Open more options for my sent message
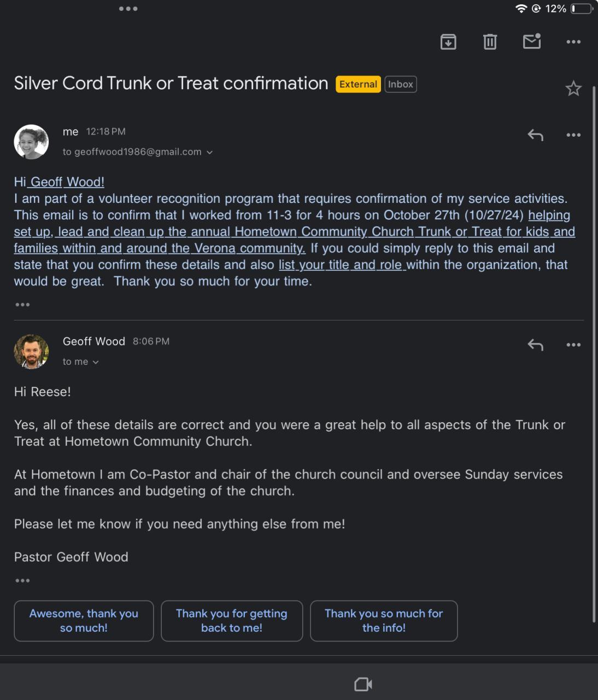Viewport: 598px width, 700px height. coord(573,135)
